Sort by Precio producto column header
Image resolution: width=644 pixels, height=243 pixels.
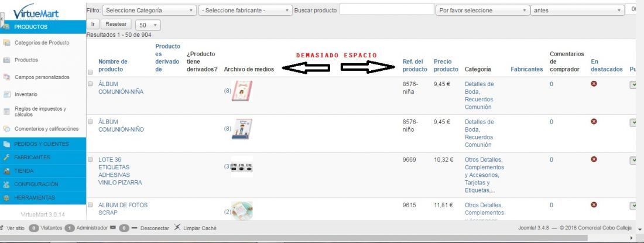(x=446, y=65)
